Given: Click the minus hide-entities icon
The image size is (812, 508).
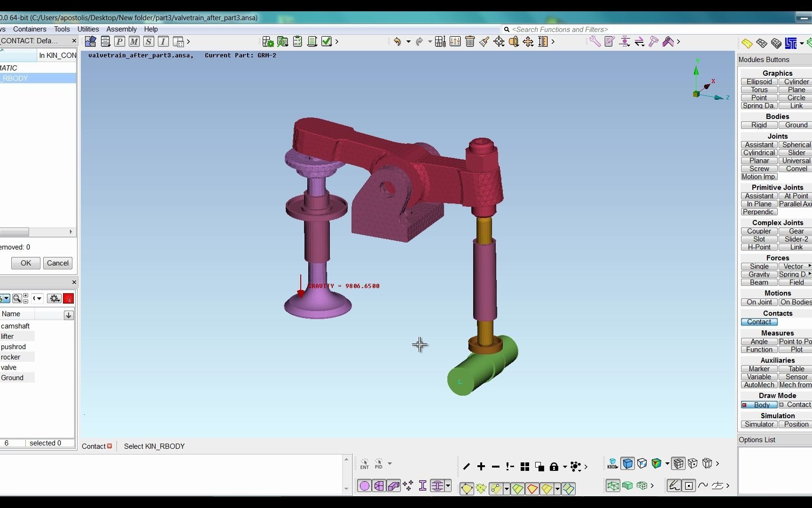Looking at the screenshot, I should coord(496,467).
